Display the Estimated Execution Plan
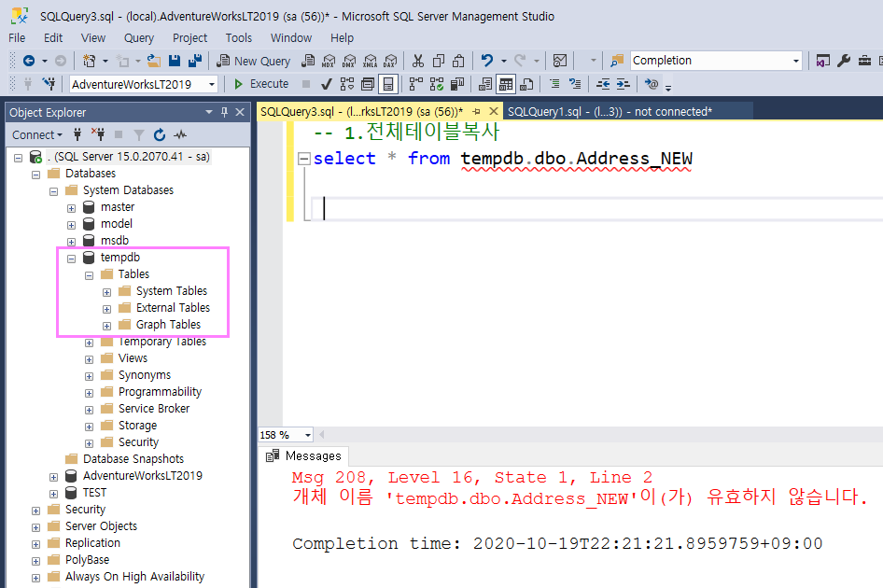This screenshot has height=588, width=883. [347, 85]
